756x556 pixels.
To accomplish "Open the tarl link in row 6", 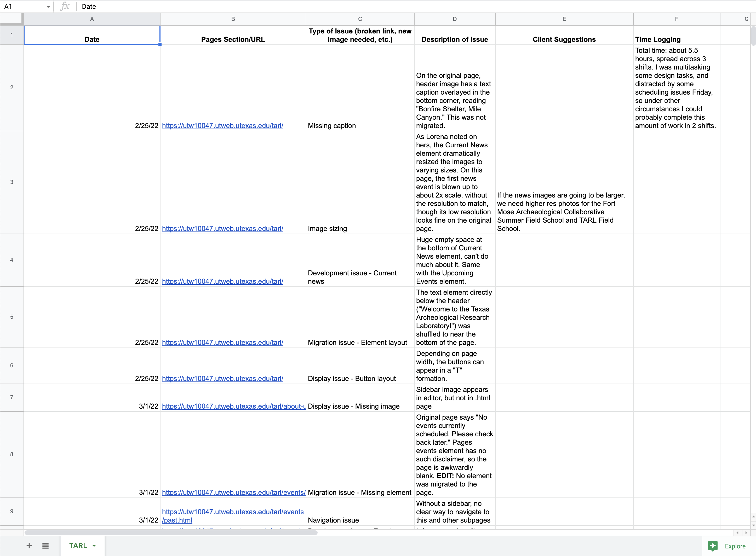I will coord(222,379).
